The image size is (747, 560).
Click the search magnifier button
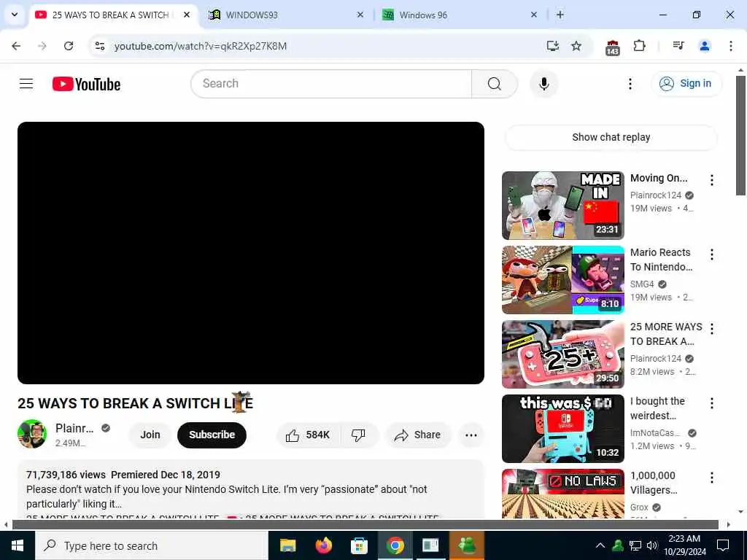pos(494,84)
